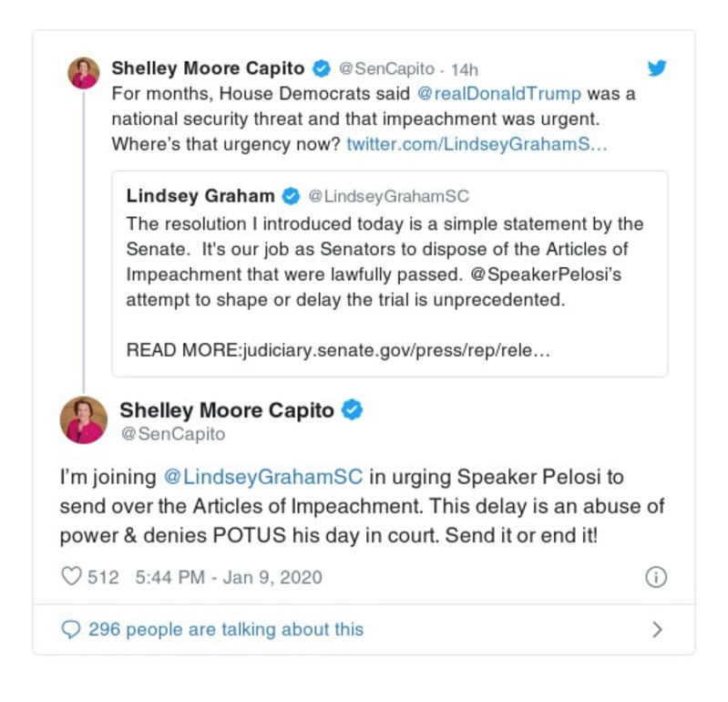Expand conversation with the right chevron
This screenshot has width=728, height=702.
click(658, 629)
